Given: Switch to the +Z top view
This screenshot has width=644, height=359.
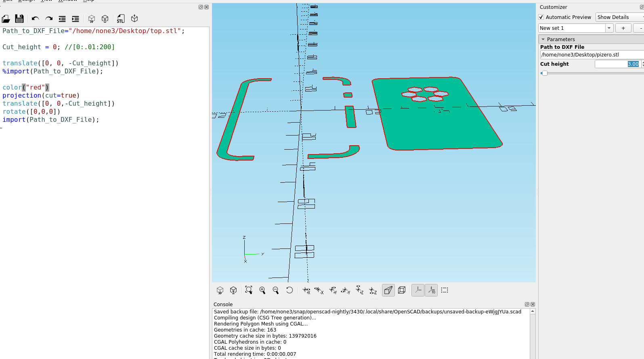Looking at the screenshot, I should 359,290.
